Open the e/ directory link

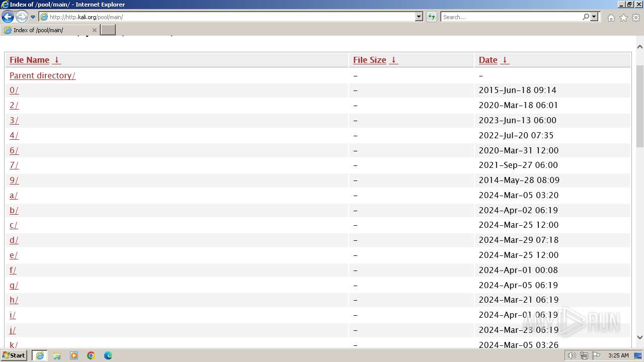tap(14, 255)
